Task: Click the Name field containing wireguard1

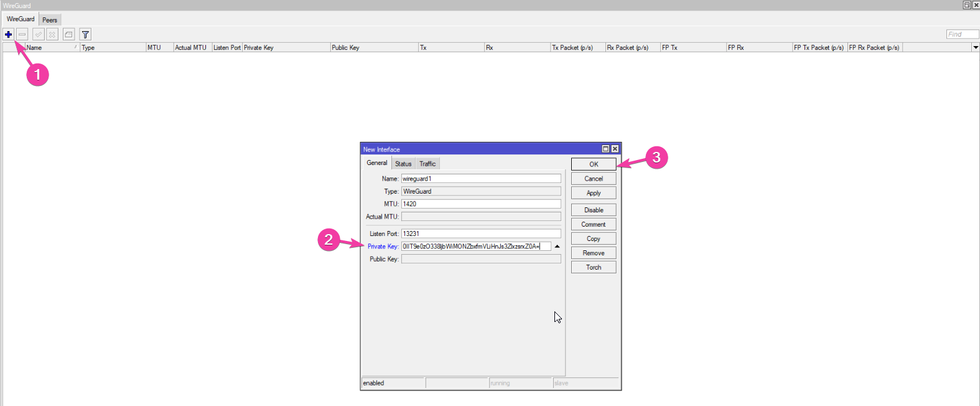Action: pos(481,179)
